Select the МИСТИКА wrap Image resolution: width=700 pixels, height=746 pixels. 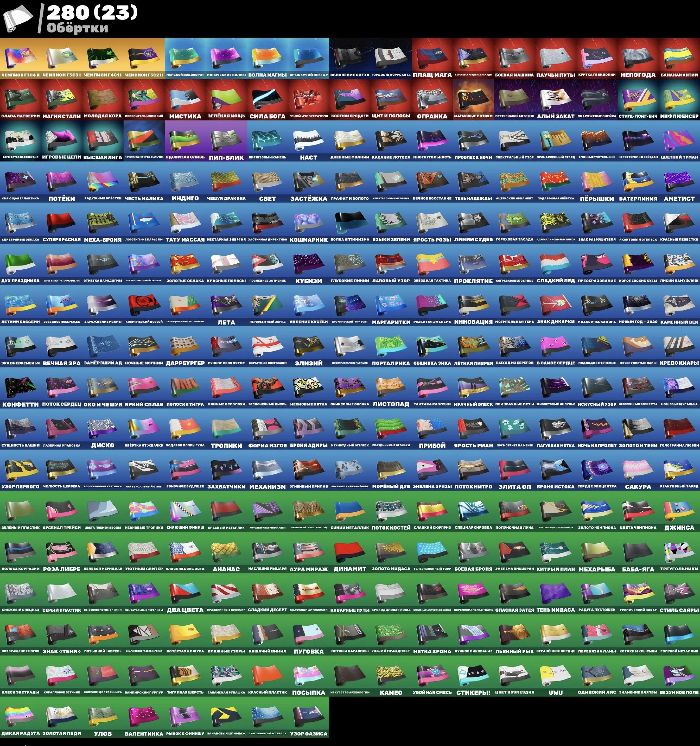185,99
